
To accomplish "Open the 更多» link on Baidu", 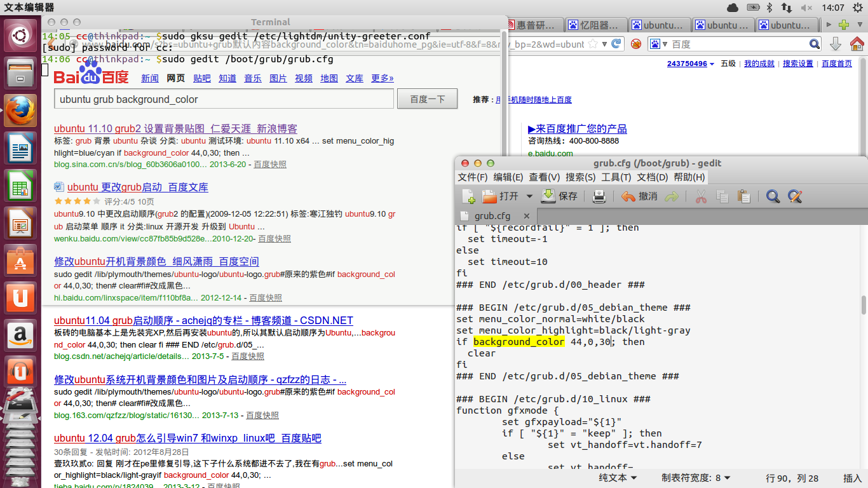I will click(383, 78).
